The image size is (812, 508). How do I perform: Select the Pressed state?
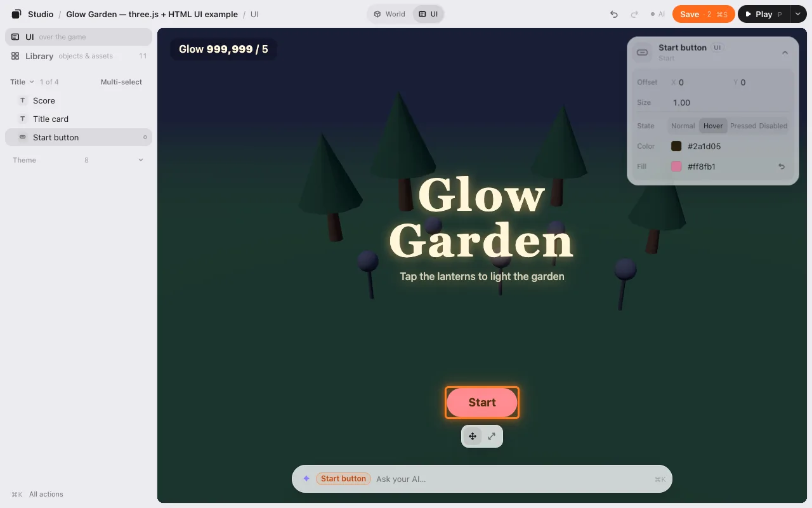point(743,126)
